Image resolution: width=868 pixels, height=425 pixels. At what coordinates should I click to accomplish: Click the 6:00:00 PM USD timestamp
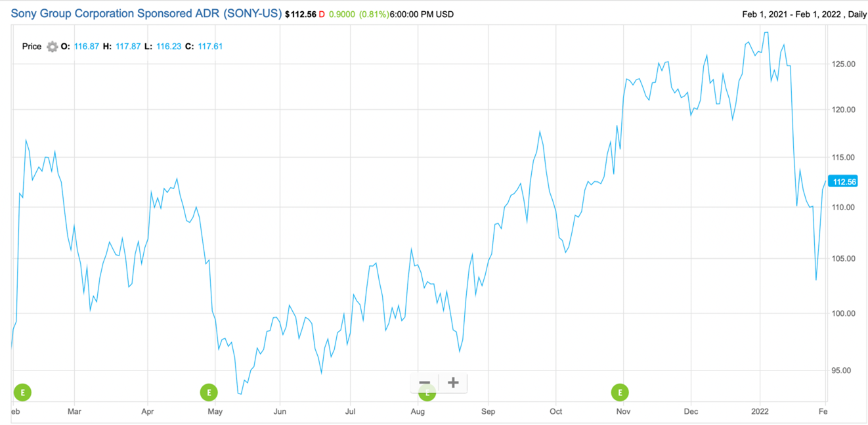(x=421, y=14)
